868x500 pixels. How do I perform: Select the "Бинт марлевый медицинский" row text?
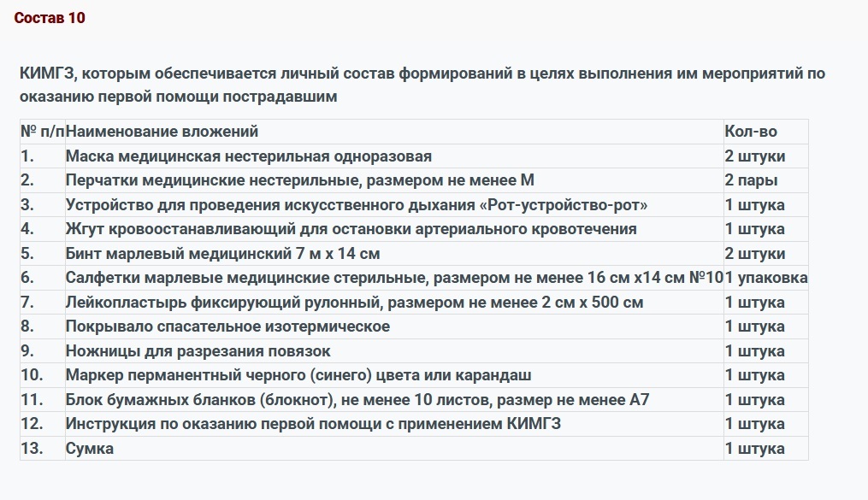click(x=222, y=254)
